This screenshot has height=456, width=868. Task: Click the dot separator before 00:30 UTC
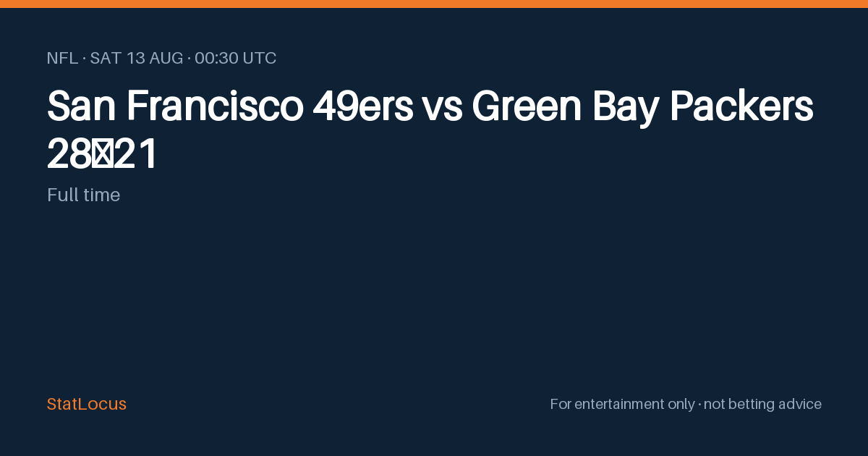(189, 59)
